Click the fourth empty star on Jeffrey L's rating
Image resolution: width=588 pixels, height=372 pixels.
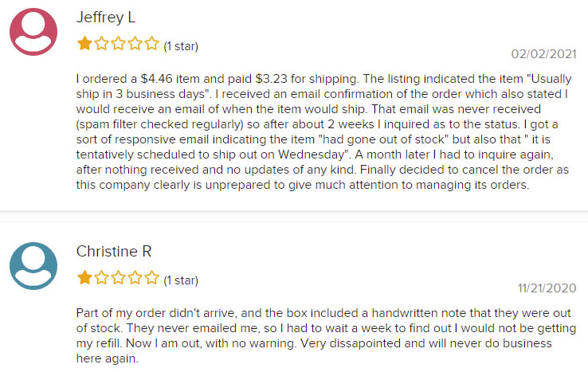pyautogui.click(x=135, y=44)
